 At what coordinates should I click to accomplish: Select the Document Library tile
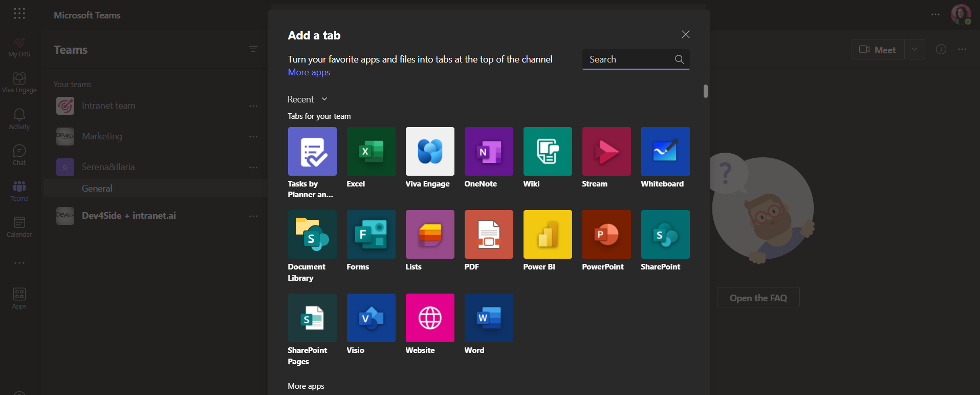coord(312,235)
